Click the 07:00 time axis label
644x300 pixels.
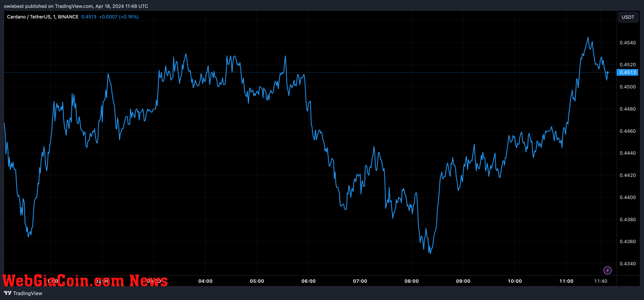tap(360, 281)
